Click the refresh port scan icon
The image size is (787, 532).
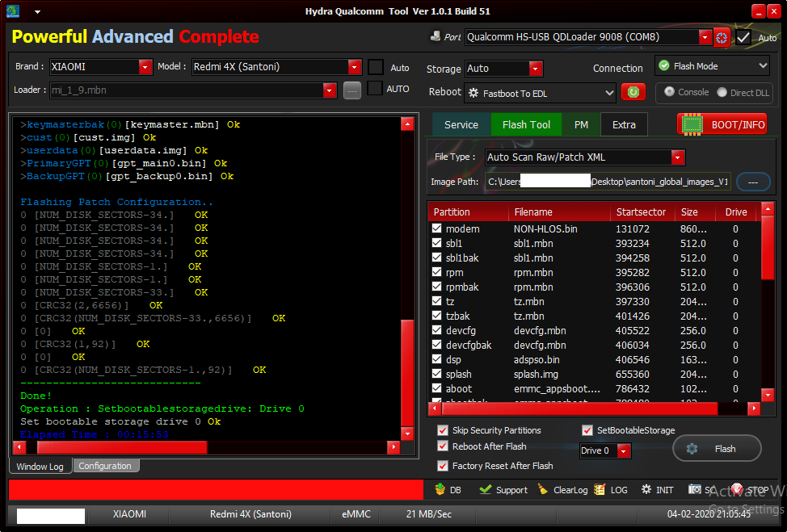pos(722,37)
